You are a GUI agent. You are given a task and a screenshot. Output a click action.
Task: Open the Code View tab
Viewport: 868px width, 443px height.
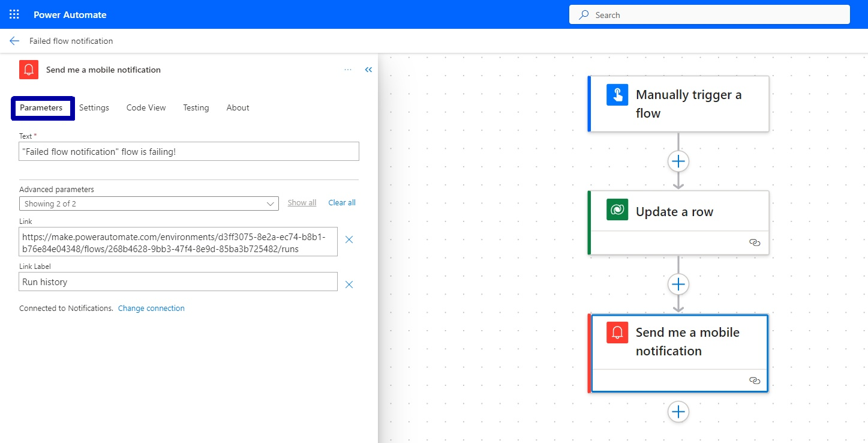(146, 108)
